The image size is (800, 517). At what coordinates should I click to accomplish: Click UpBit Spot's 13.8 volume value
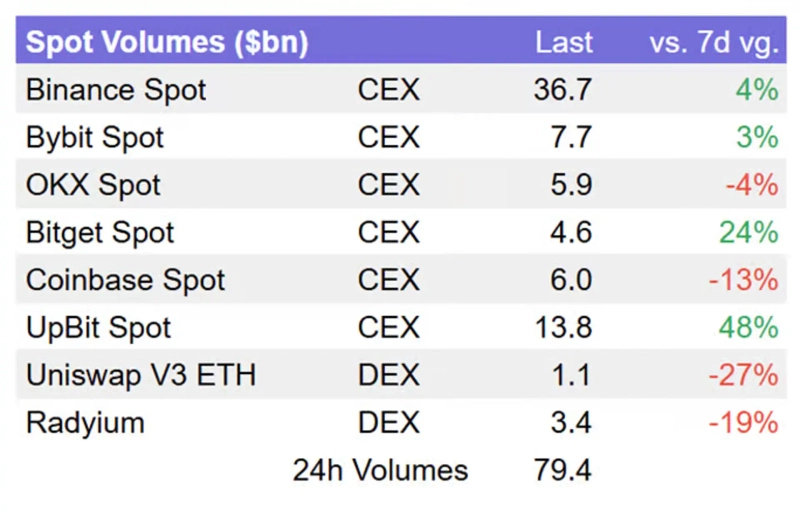coord(563,328)
